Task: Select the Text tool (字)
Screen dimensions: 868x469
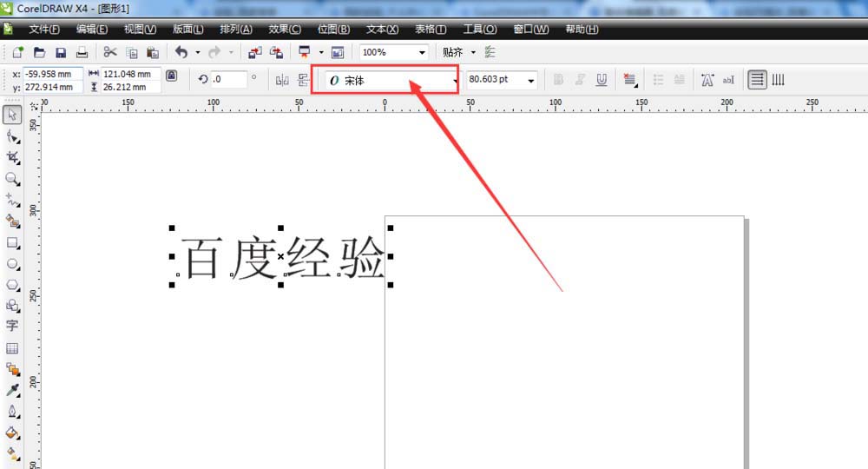Action: click(12, 327)
